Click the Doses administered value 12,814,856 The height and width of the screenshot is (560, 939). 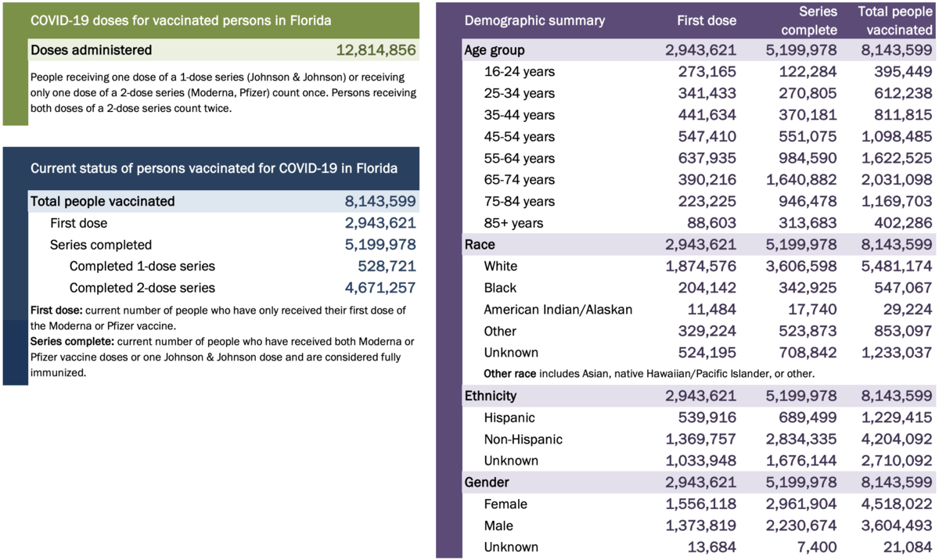[376, 51]
